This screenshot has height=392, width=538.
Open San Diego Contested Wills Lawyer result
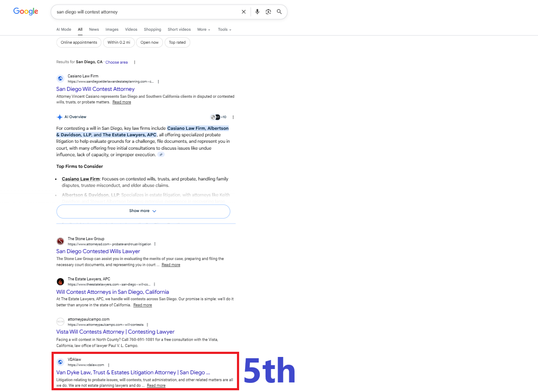[98, 251]
